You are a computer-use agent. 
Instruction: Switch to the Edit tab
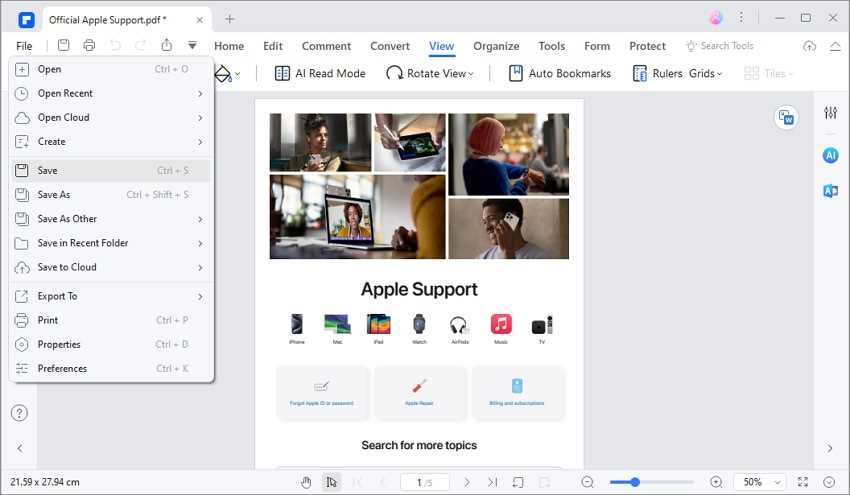tap(273, 46)
